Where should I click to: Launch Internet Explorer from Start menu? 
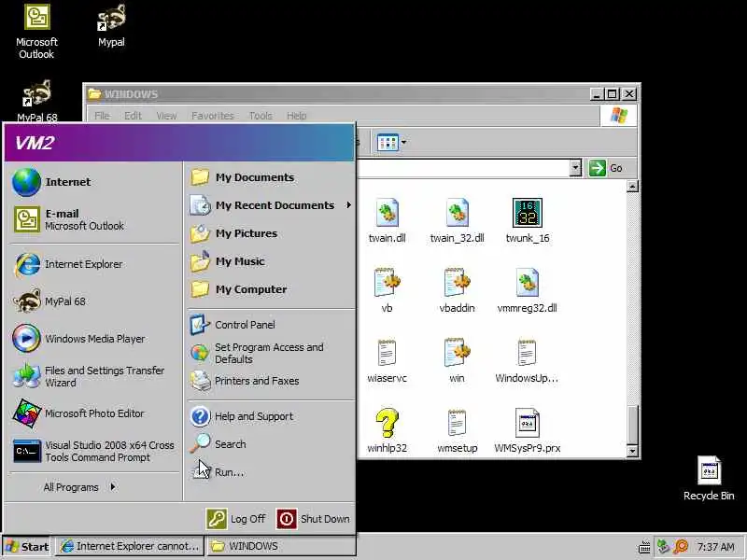[x=94, y=264]
